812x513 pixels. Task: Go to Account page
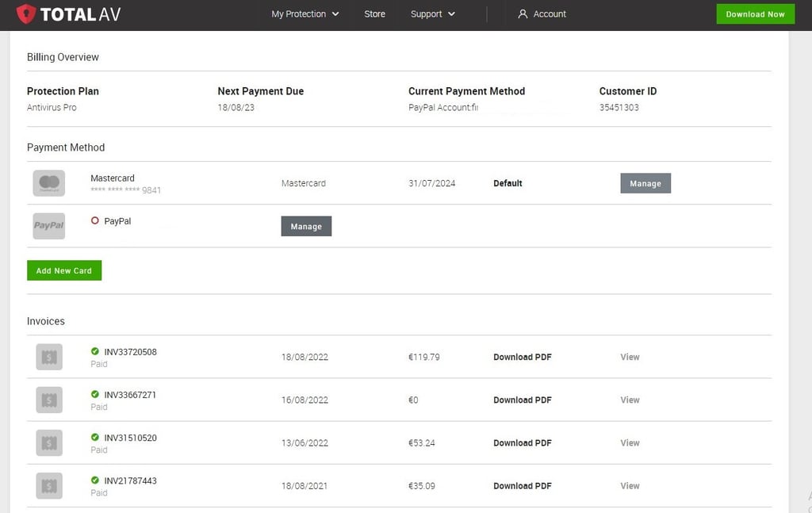coord(542,14)
